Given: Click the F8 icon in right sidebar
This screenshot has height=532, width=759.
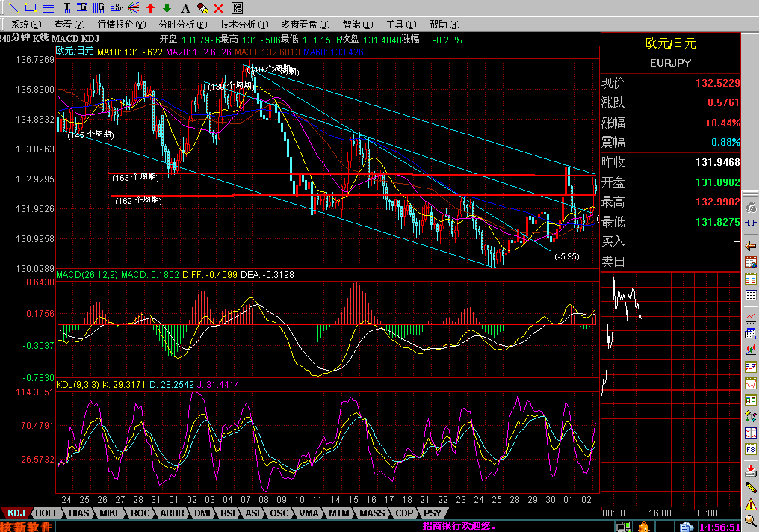Looking at the screenshot, I should coord(751,450).
